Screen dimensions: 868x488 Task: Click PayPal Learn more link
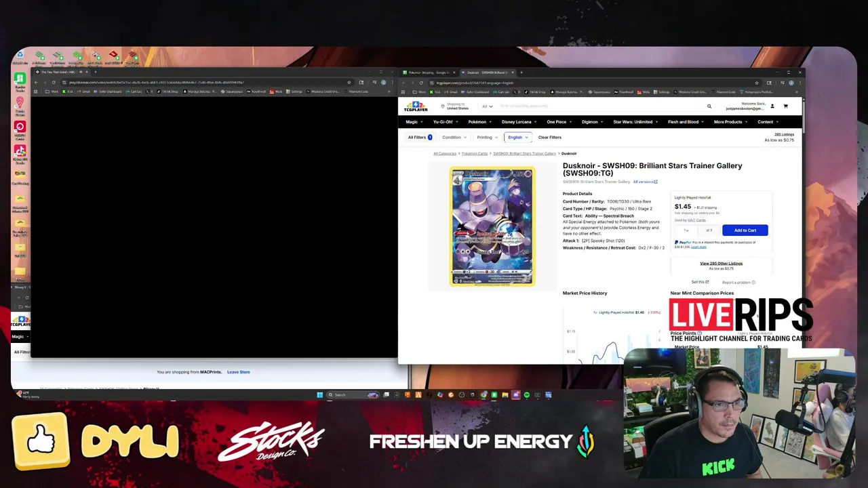click(x=698, y=247)
